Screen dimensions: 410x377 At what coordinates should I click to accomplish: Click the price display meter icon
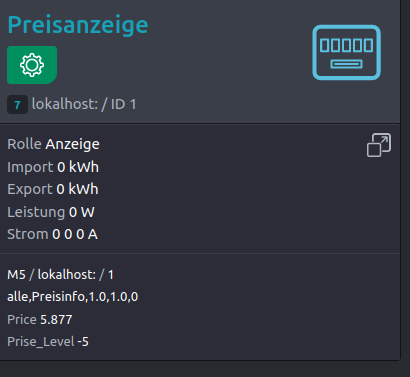346,52
